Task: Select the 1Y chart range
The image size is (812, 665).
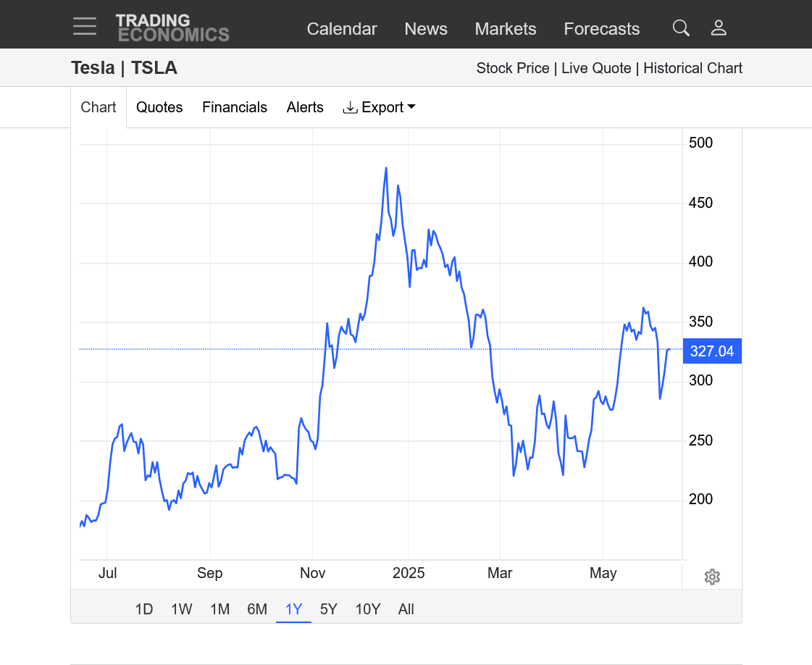Action: [293, 609]
